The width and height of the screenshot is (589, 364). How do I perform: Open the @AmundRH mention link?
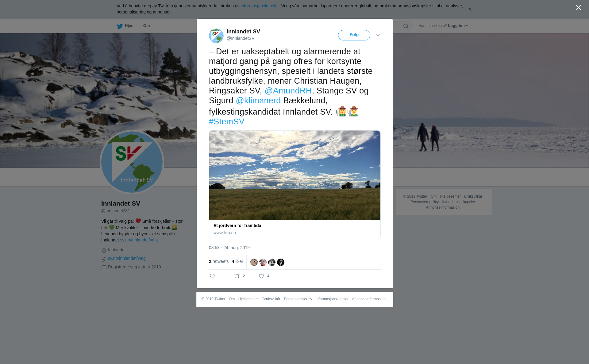pyautogui.click(x=288, y=91)
